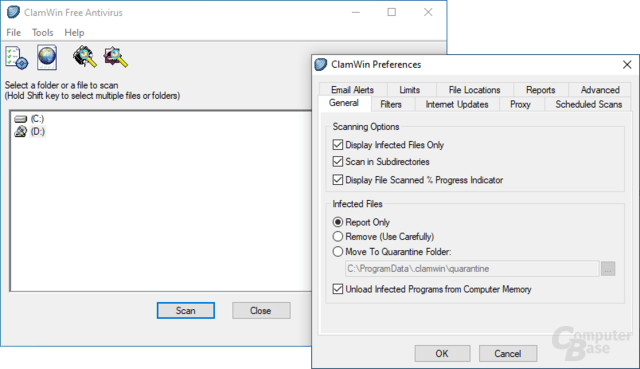Click ClamWin Free Antivirus title bar icon
640x369 pixels.
coord(13,12)
